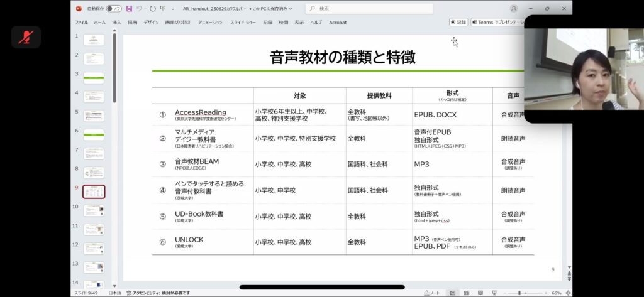This screenshot has height=297, width=644.
Task: Open the スライド ショー ribbon tab
Action: [243, 23]
